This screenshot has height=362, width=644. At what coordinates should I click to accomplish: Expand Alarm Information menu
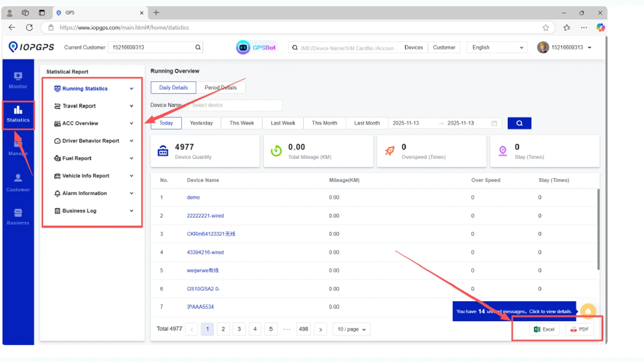click(94, 193)
